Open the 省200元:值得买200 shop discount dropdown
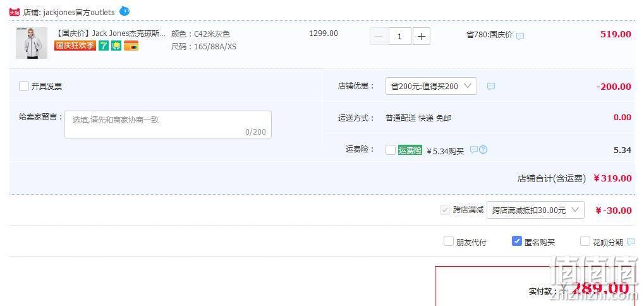This screenshot has height=306, width=644. pos(431,86)
